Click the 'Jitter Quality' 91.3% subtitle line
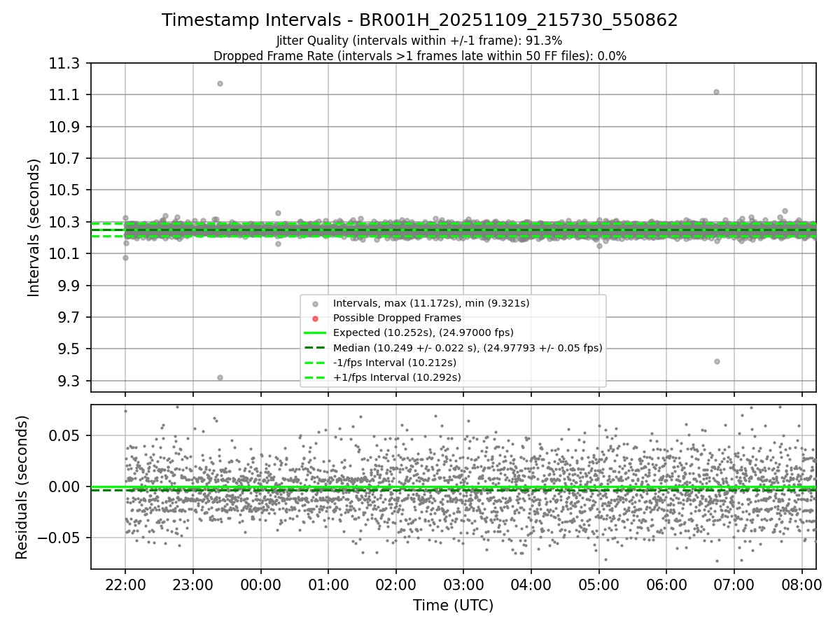 pos(419,41)
